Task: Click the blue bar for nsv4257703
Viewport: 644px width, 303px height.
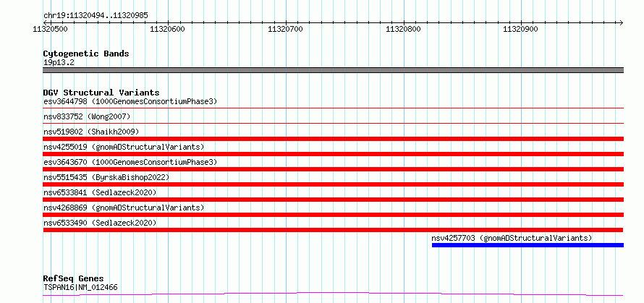Action: pos(528,245)
